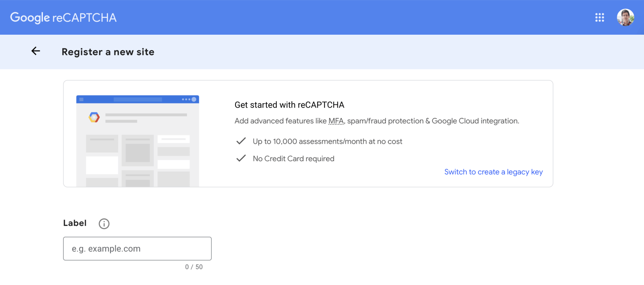Select the 'Register a new site' heading
644x285 pixels.
(x=108, y=52)
